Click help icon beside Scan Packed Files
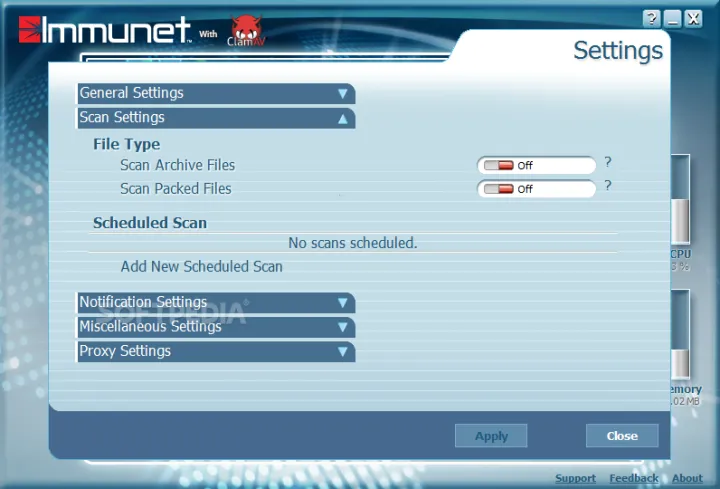Image resolution: width=720 pixels, height=489 pixels. tap(608, 185)
